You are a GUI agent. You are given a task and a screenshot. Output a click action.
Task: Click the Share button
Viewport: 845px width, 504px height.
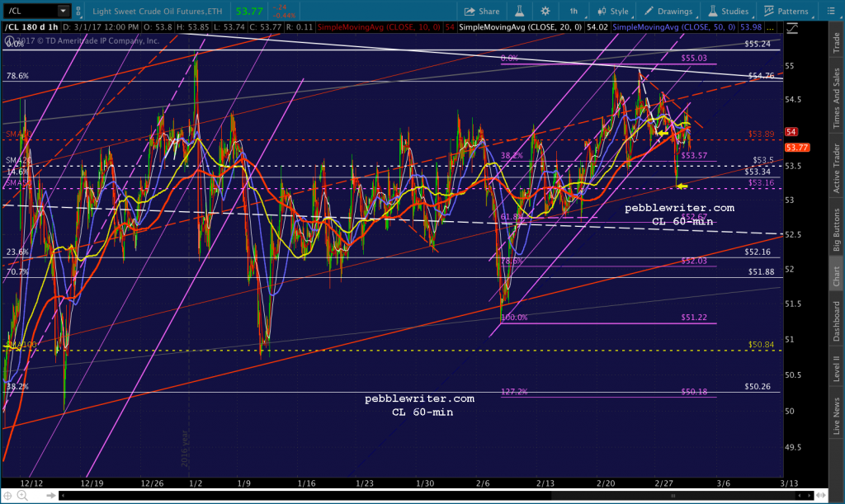tap(482, 11)
